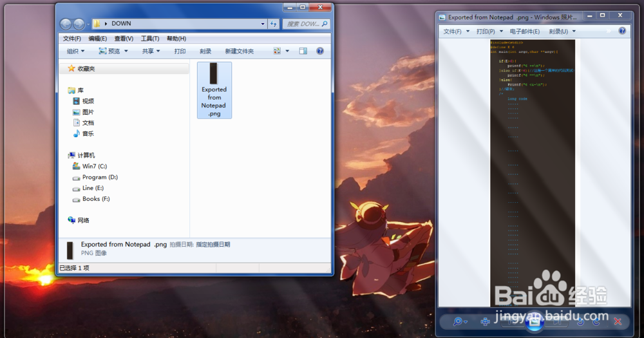The image size is (644, 338).
Task: Open 文件(F) menu in Photo Viewer
Action: coord(456,31)
